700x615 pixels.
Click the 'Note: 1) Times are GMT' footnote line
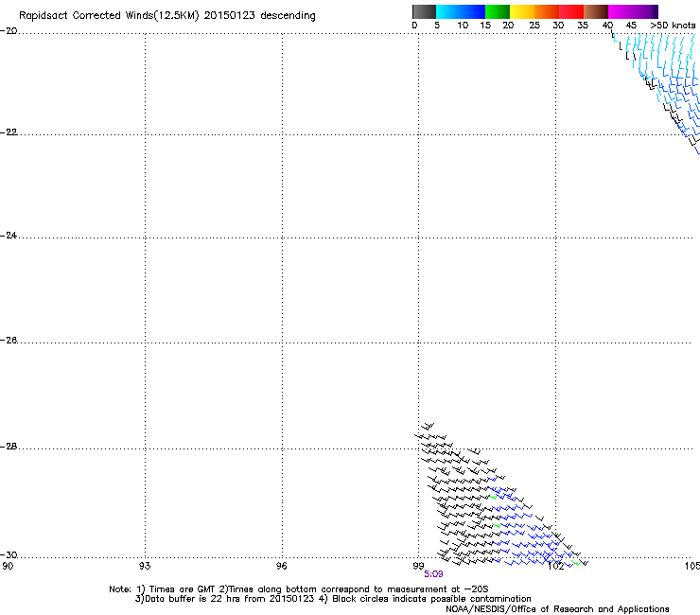(299, 589)
